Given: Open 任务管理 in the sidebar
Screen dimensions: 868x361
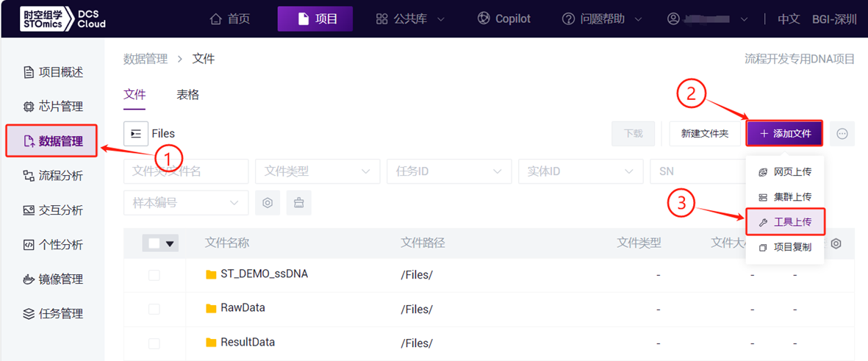Looking at the screenshot, I should point(53,314).
